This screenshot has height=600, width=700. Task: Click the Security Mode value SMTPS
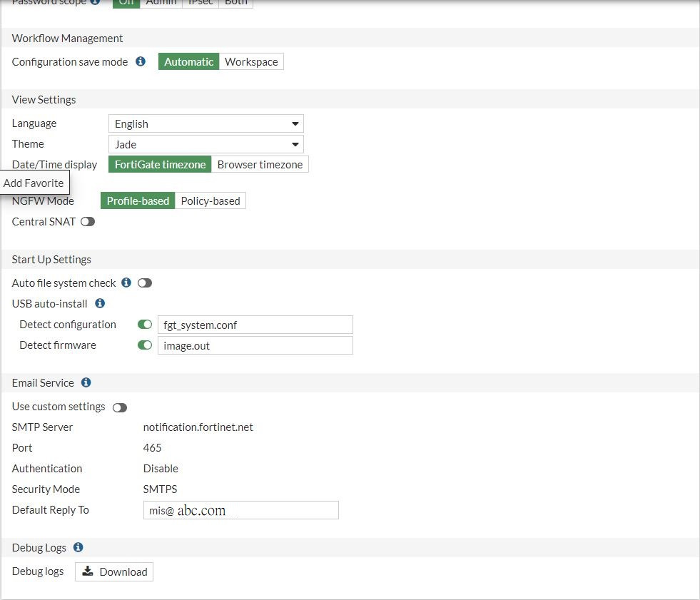[x=160, y=489]
